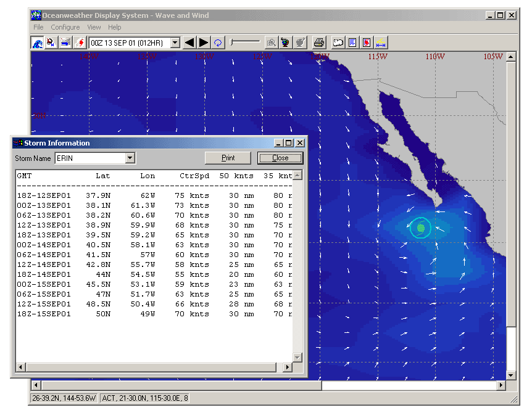Click the storm center symbol on map
Image resolution: width=532 pixels, height=418 pixels.
pos(421,227)
